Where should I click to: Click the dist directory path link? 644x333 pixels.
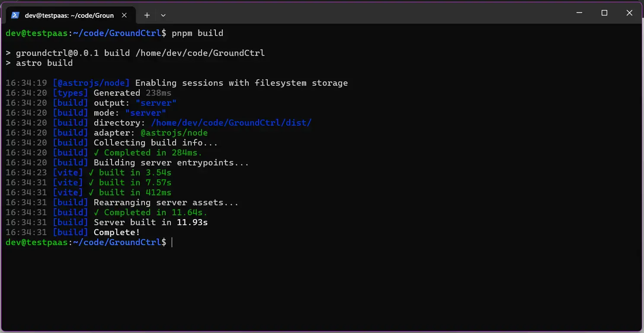[x=231, y=123]
